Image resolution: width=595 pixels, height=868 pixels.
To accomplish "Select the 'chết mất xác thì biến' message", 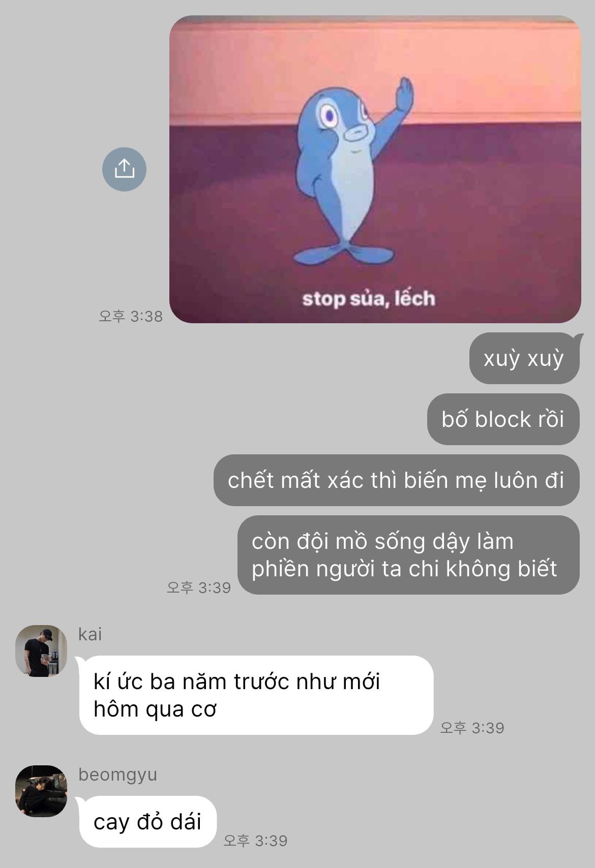I will pyautogui.click(x=397, y=480).
